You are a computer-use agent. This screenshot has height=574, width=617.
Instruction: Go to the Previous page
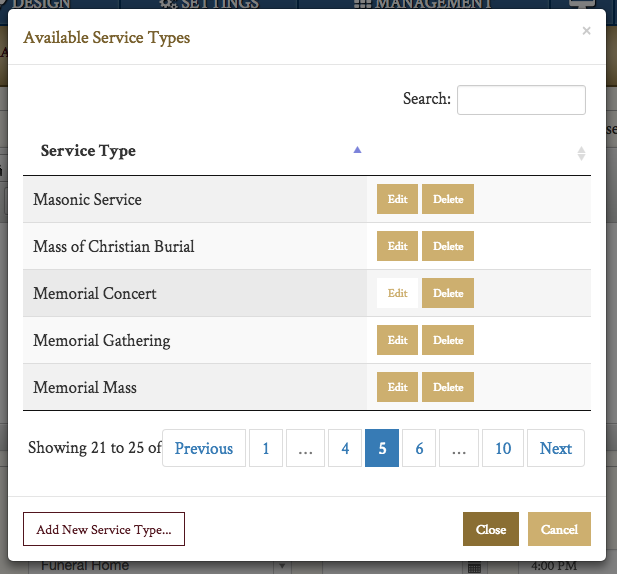(204, 448)
